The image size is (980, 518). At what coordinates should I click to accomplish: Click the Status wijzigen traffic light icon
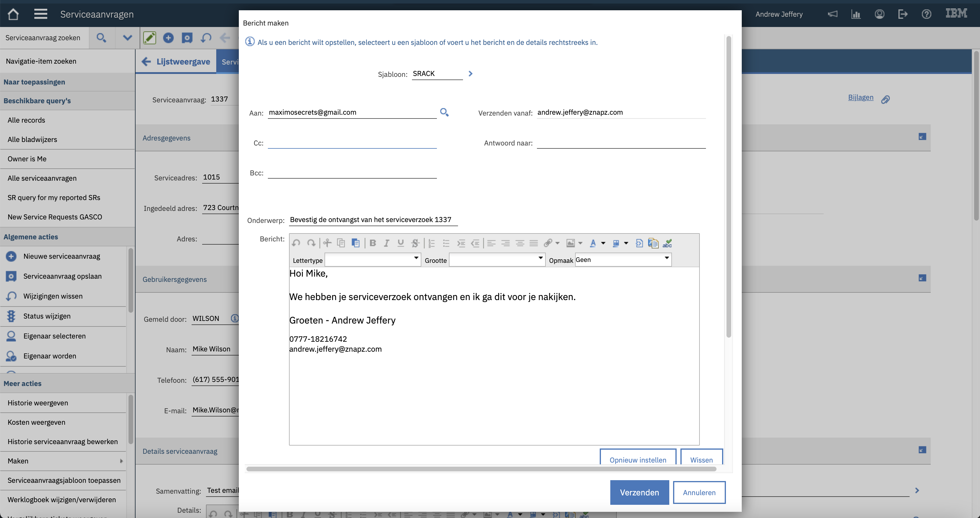11,316
